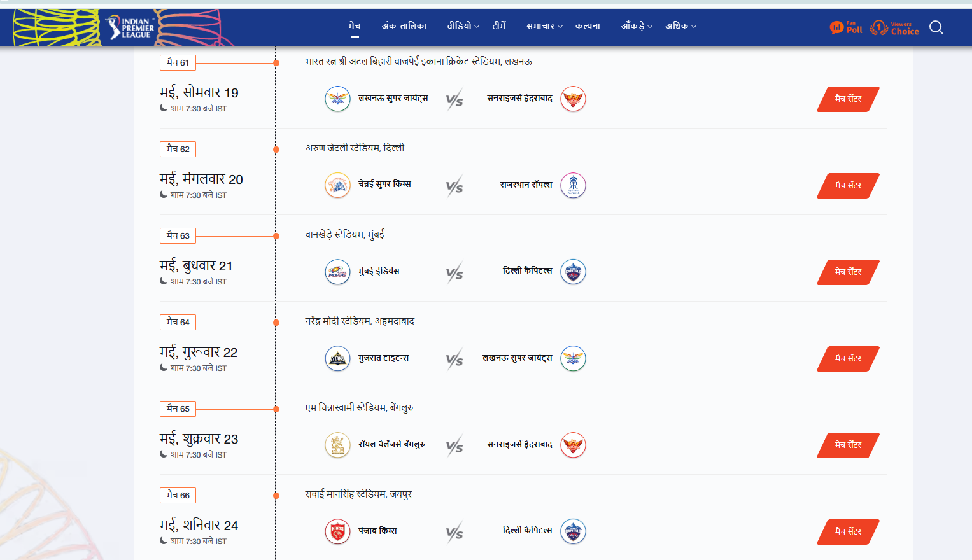972x560 pixels.
Task: Click Rajasthan Royals logo in match 62
Action: coord(573,185)
